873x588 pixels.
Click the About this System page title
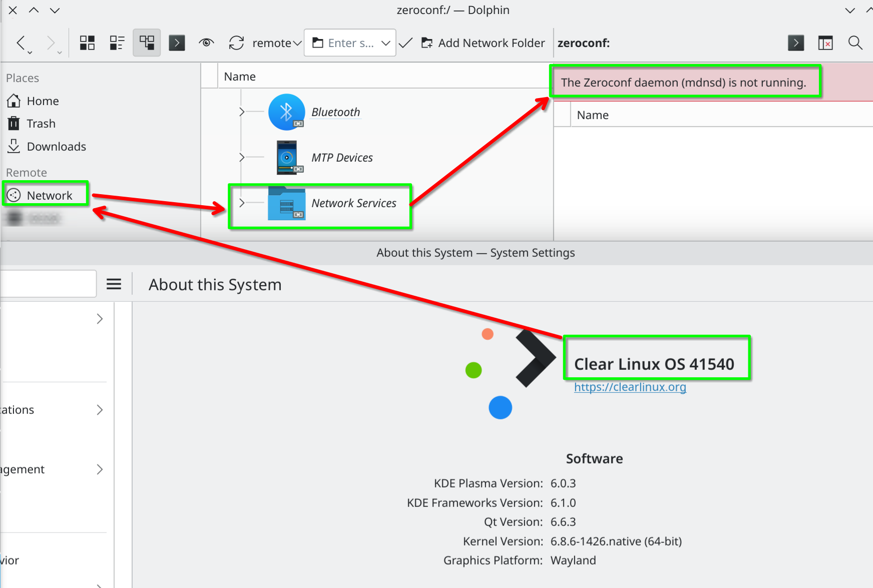215,284
